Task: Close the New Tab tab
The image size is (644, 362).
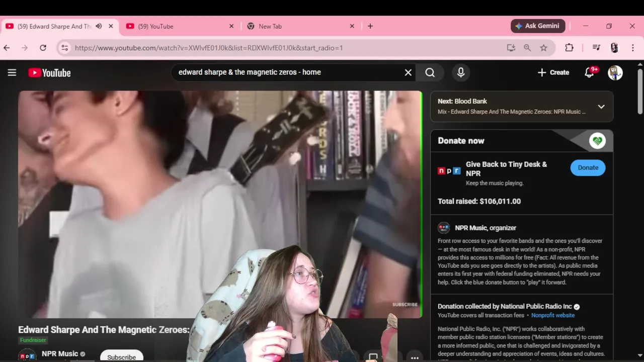Action: pyautogui.click(x=352, y=26)
